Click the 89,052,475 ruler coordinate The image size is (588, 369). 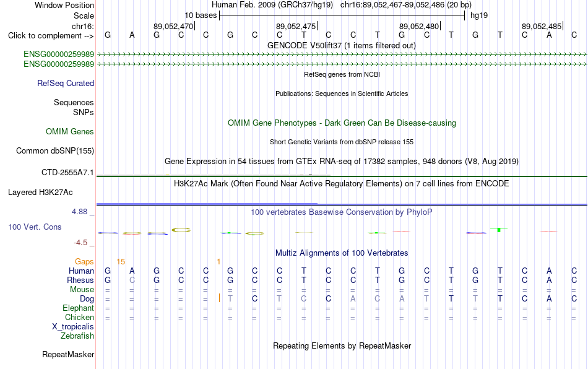coord(296,26)
